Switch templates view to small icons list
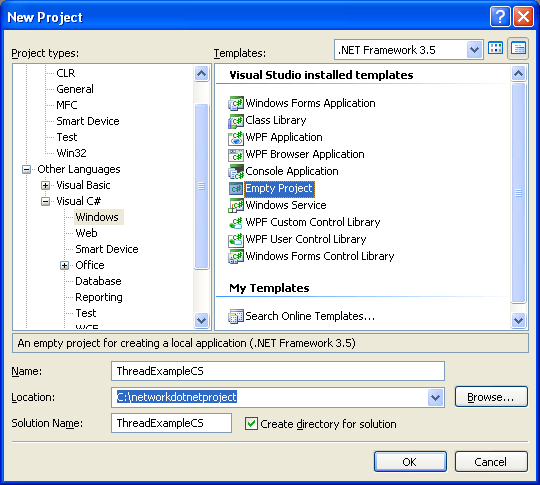 pyautogui.click(x=518, y=48)
